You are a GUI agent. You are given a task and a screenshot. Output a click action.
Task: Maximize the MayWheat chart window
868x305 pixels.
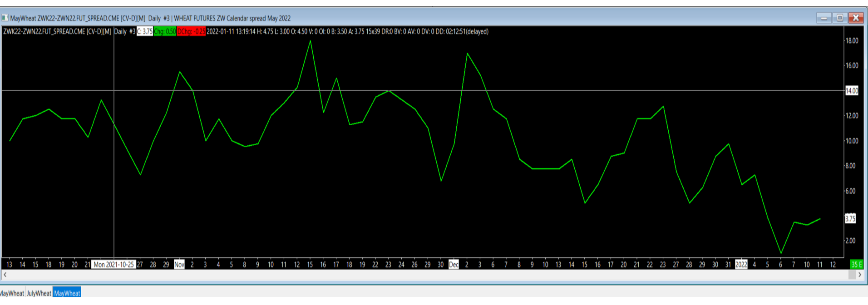pyautogui.click(x=840, y=18)
